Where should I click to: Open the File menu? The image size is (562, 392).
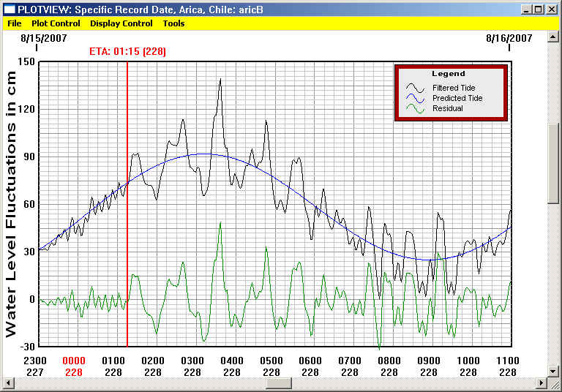point(14,23)
